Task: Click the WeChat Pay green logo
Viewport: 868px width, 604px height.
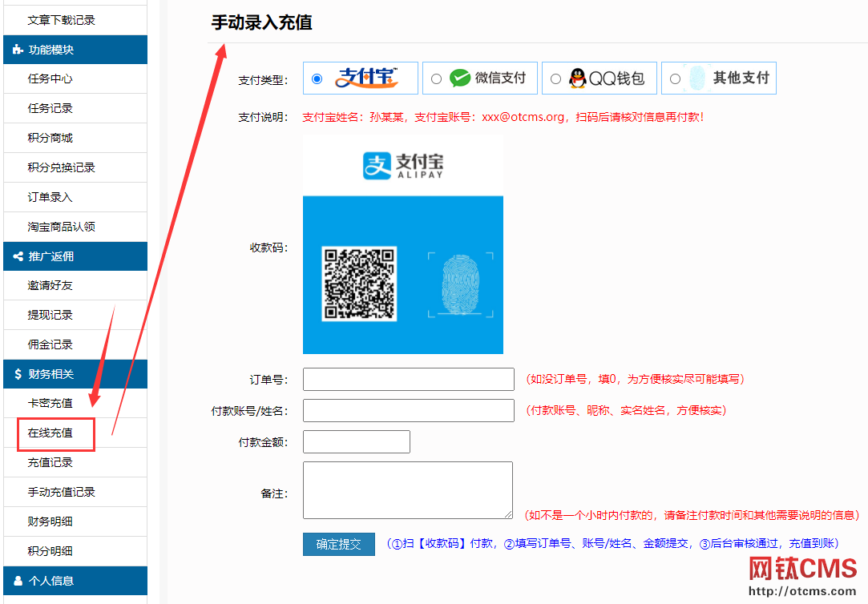Action: coord(459,78)
